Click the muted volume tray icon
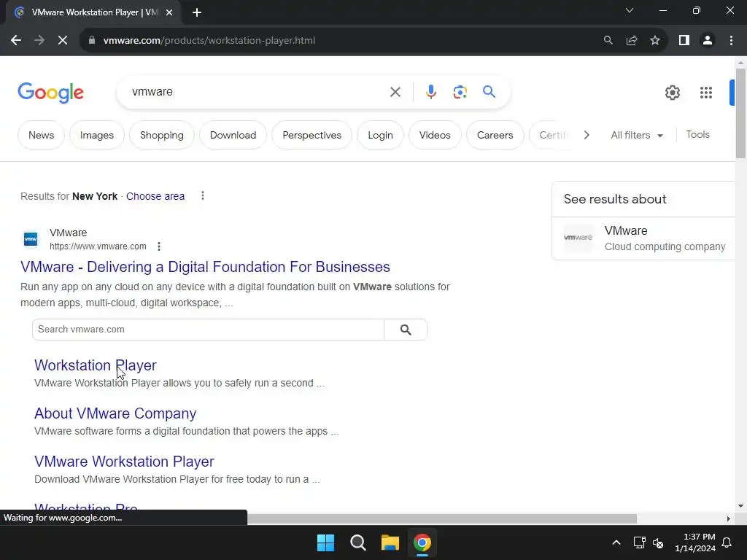The width and height of the screenshot is (747, 560). tap(658, 542)
